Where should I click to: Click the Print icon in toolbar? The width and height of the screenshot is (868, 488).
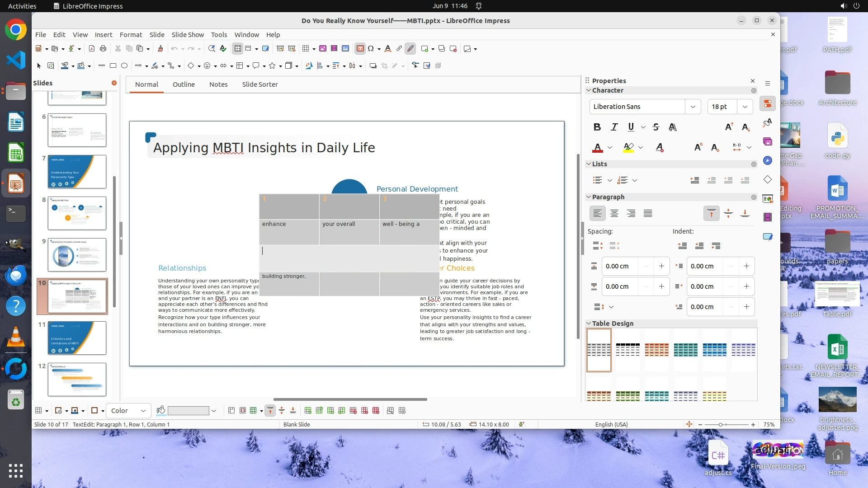click(103, 49)
